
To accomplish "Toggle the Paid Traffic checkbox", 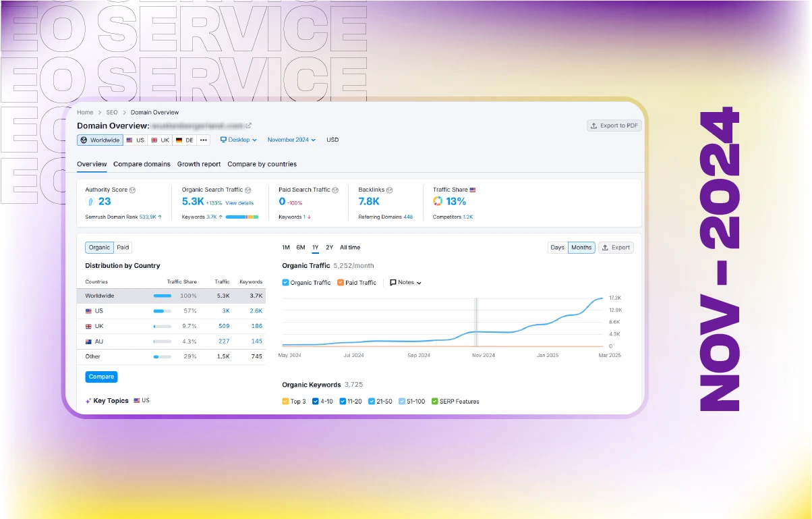I will click(341, 283).
